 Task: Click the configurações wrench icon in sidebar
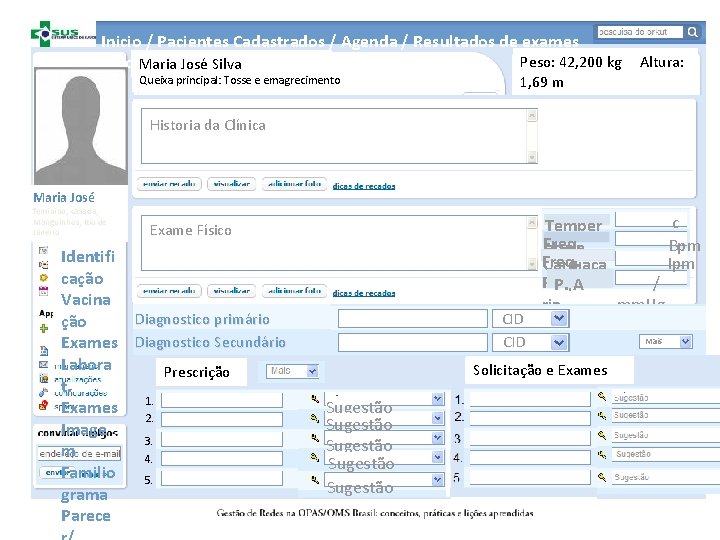pos(44,392)
